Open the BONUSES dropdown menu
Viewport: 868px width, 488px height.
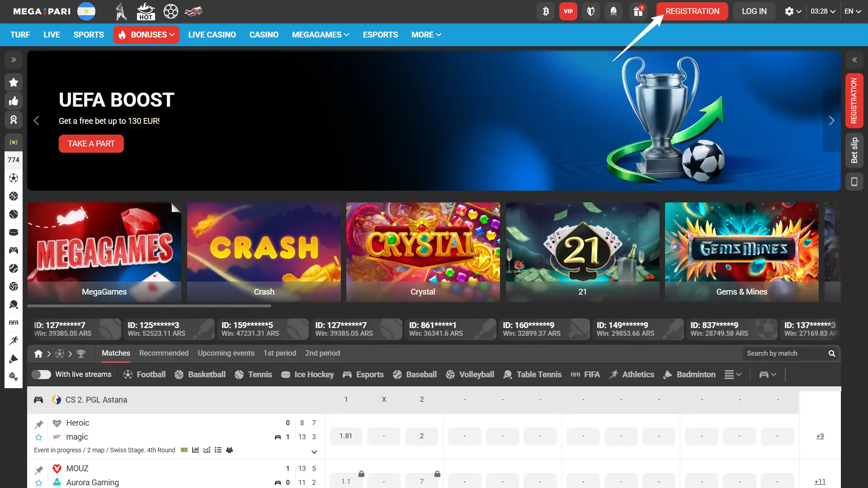(x=146, y=35)
